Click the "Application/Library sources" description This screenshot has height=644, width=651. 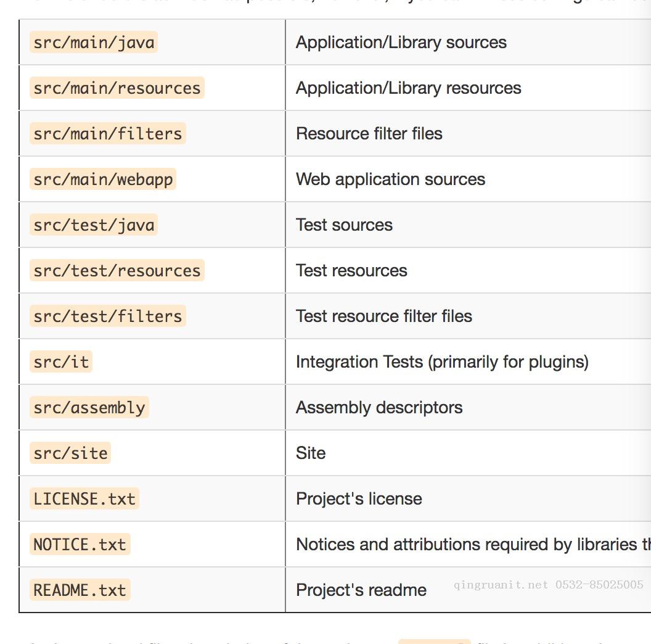pyautogui.click(x=401, y=43)
